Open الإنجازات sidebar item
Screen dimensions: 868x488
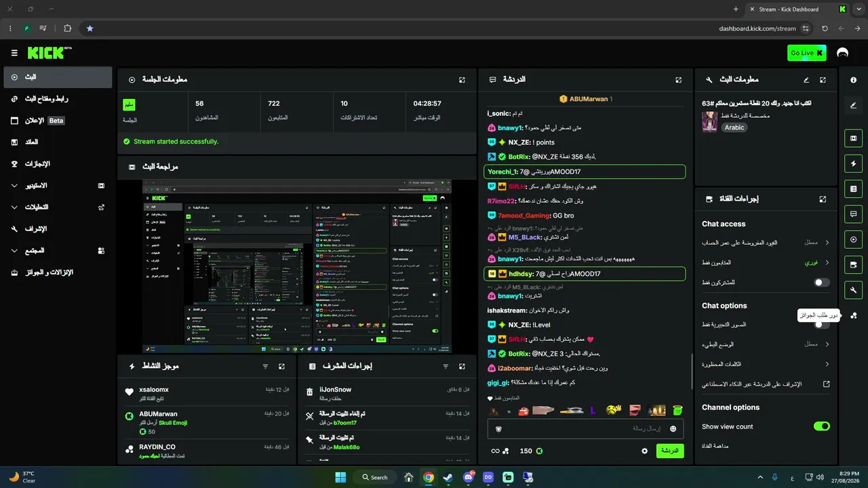click(58, 164)
